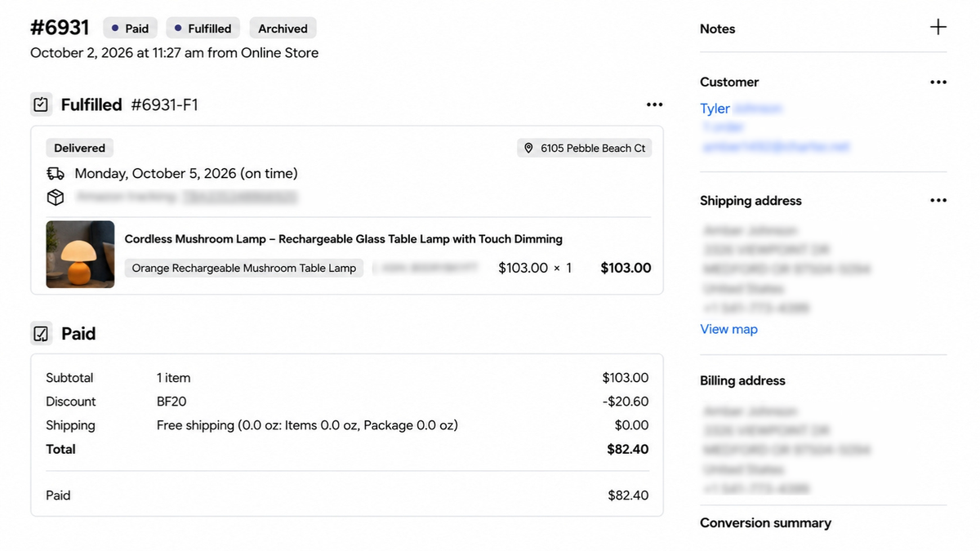Click the $103.00 × 1 quantity text
Viewport: 980px width, 551px height.
(x=535, y=268)
